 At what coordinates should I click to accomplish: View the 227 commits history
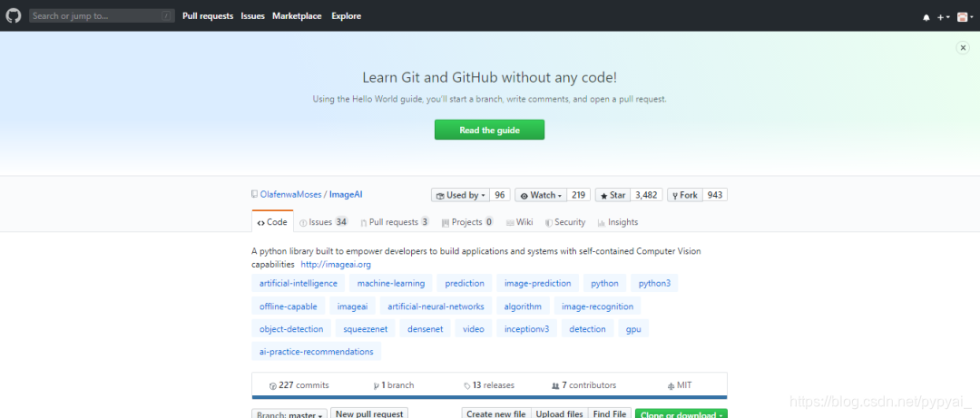(x=299, y=385)
